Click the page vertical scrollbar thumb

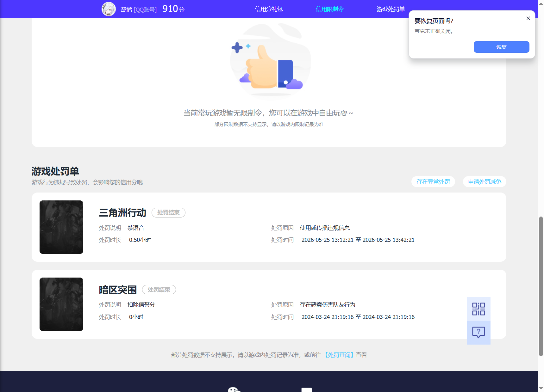(x=541, y=286)
